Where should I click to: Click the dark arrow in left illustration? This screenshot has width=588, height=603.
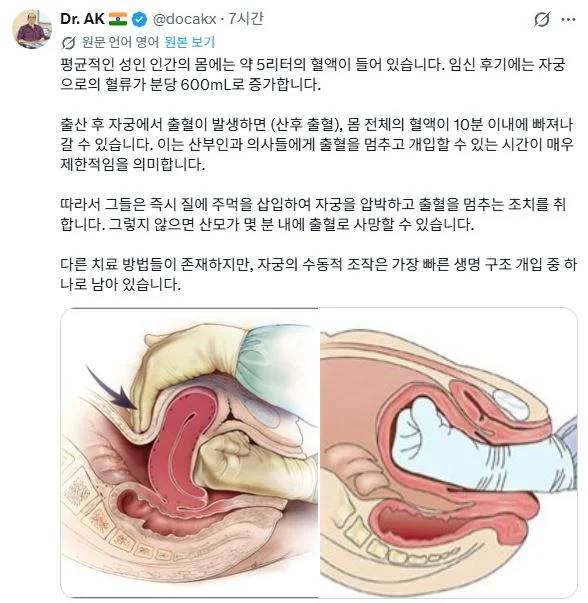[111, 388]
